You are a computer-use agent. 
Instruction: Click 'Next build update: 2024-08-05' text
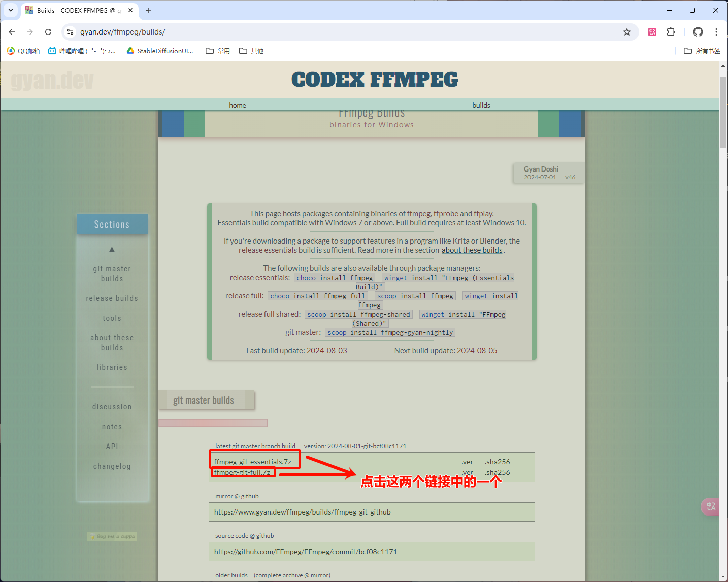tap(446, 351)
